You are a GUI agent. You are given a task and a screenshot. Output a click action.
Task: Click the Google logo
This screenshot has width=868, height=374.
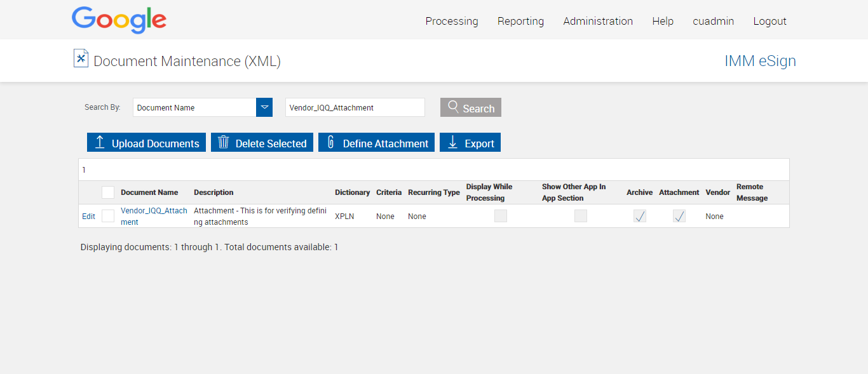(119, 20)
